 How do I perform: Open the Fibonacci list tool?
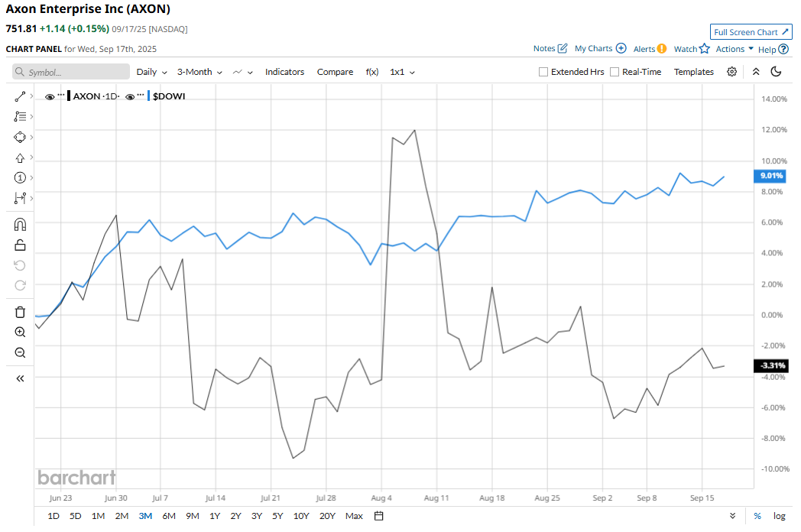point(20,116)
